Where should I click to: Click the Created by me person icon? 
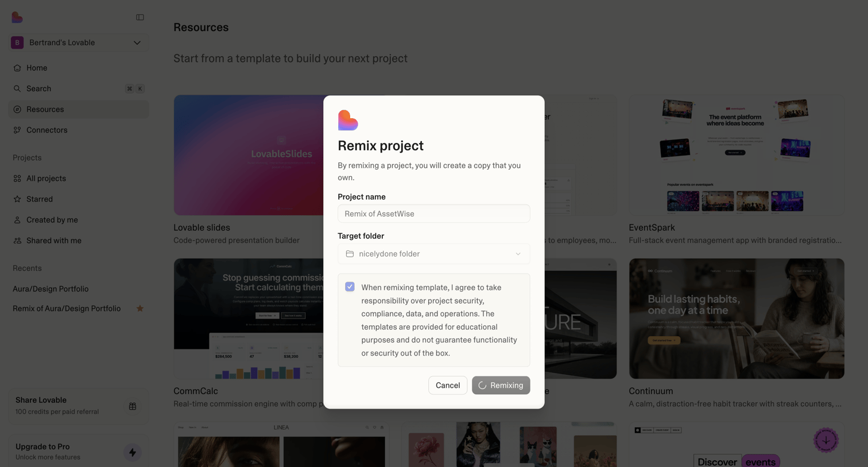pos(17,220)
